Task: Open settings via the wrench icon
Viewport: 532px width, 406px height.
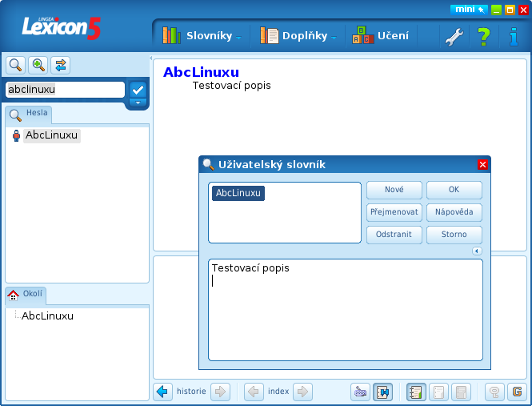Action: point(454,37)
